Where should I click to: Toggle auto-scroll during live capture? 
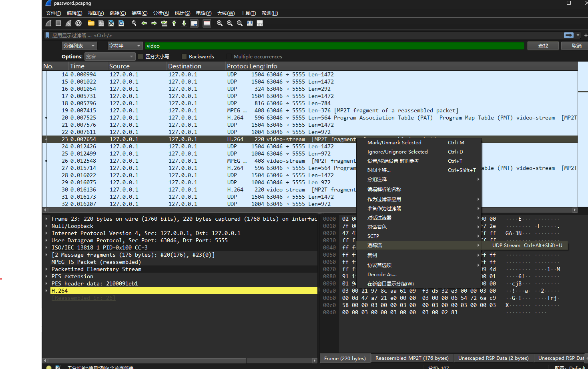194,23
